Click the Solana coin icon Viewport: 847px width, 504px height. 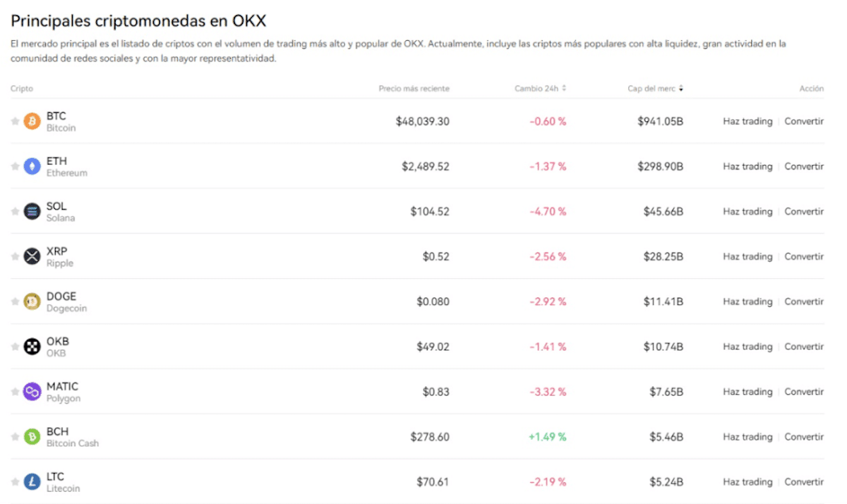click(31, 211)
